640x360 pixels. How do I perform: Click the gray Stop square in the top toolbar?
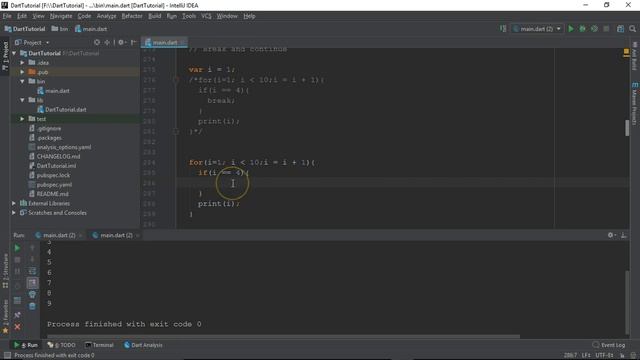606,29
